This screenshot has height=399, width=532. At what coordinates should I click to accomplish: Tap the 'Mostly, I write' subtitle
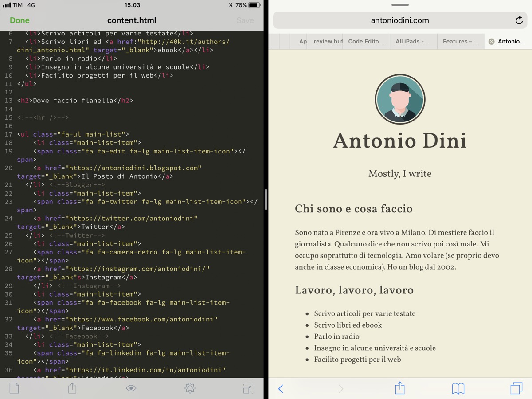[400, 174]
